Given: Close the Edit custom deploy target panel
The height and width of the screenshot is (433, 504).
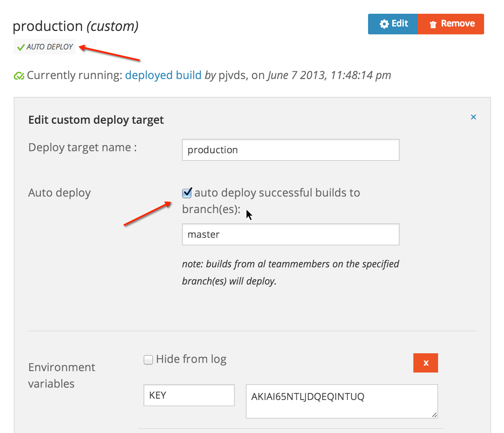Looking at the screenshot, I should [473, 117].
